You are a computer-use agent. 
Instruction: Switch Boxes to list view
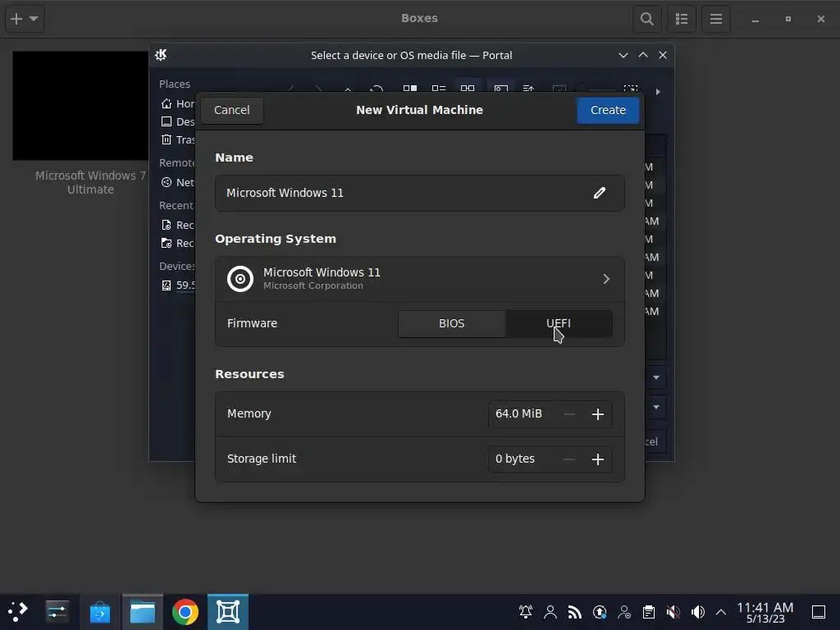(x=682, y=19)
